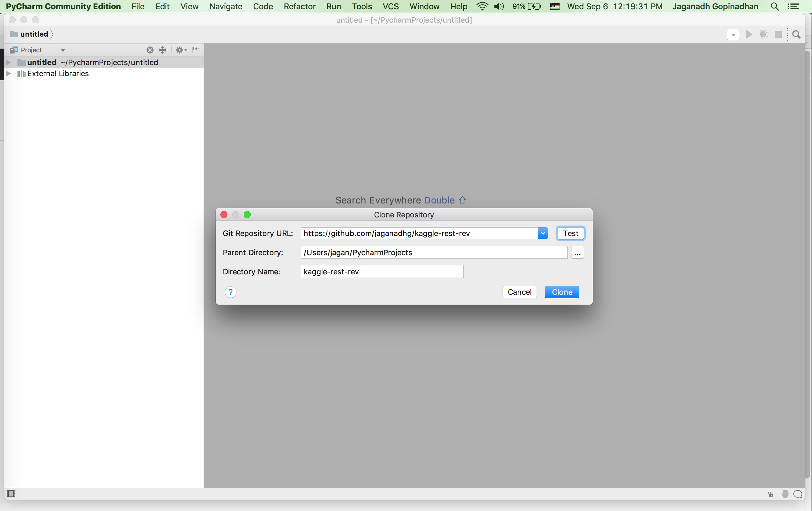Open the help question mark button
The height and width of the screenshot is (511, 812).
pyautogui.click(x=230, y=292)
